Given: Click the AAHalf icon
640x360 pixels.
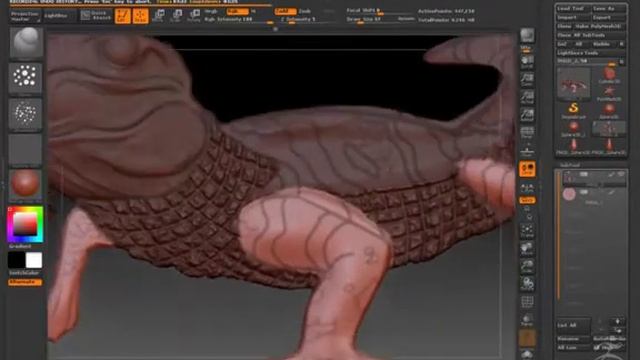Looking at the screenshot, I should click(x=527, y=115).
